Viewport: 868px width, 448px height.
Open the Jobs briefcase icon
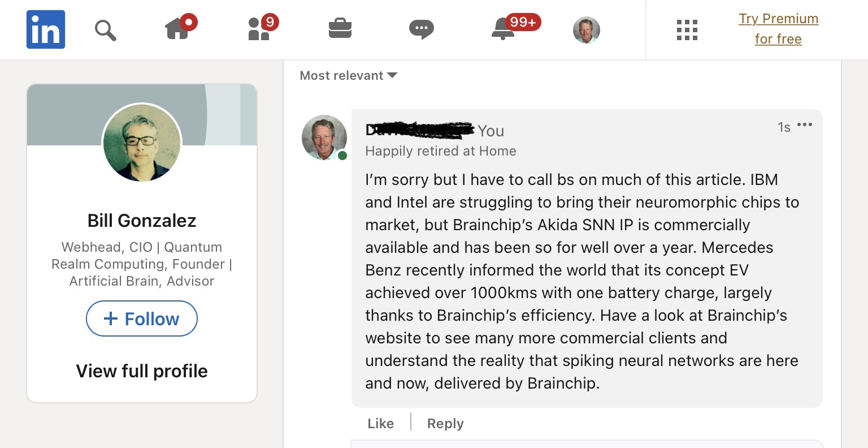pyautogui.click(x=340, y=28)
